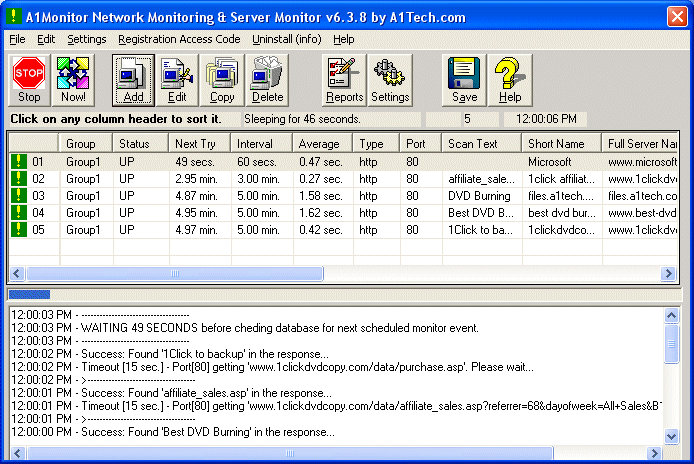
Task: Click log line Found 'Best DVD Burning'
Action: pyautogui.click(x=173, y=432)
